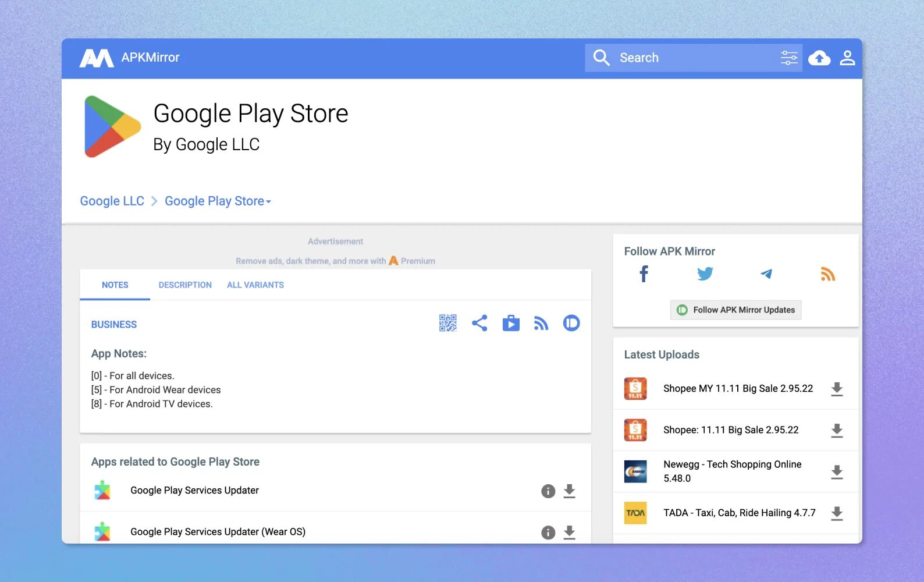Click the share icon
This screenshot has width=924, height=582.
tap(479, 323)
